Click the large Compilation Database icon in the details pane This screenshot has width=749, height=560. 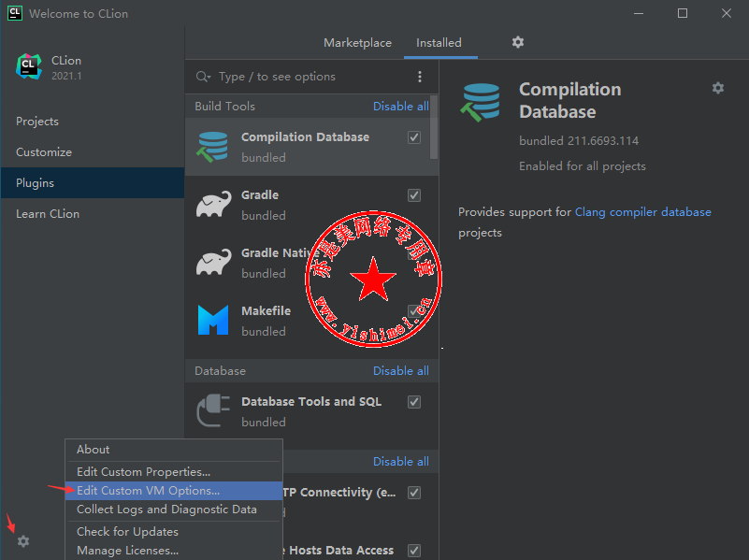coord(481,103)
